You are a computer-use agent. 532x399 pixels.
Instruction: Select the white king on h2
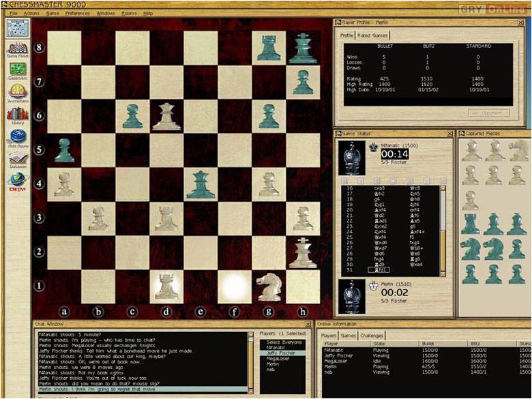tap(303, 253)
